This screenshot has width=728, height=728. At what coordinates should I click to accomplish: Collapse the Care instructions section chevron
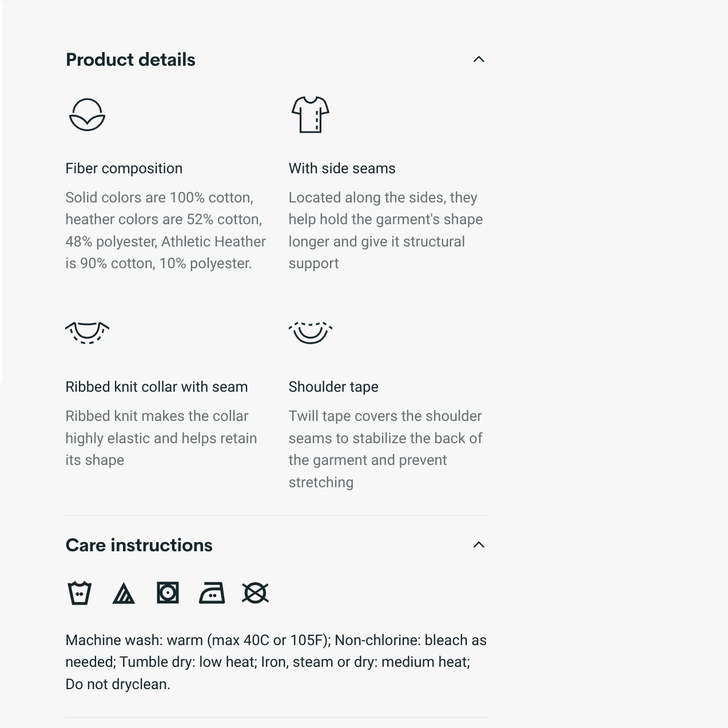pos(479,545)
